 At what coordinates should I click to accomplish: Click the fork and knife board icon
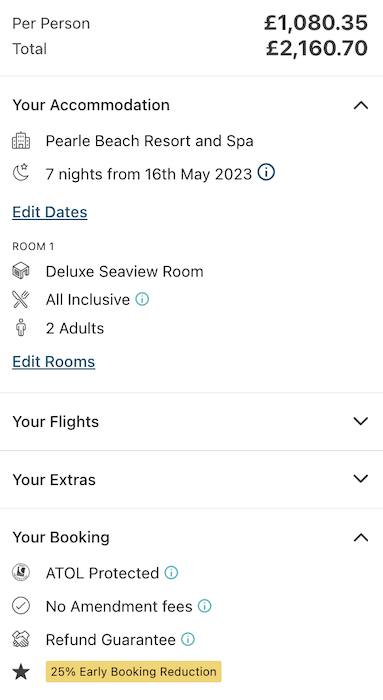(x=21, y=299)
